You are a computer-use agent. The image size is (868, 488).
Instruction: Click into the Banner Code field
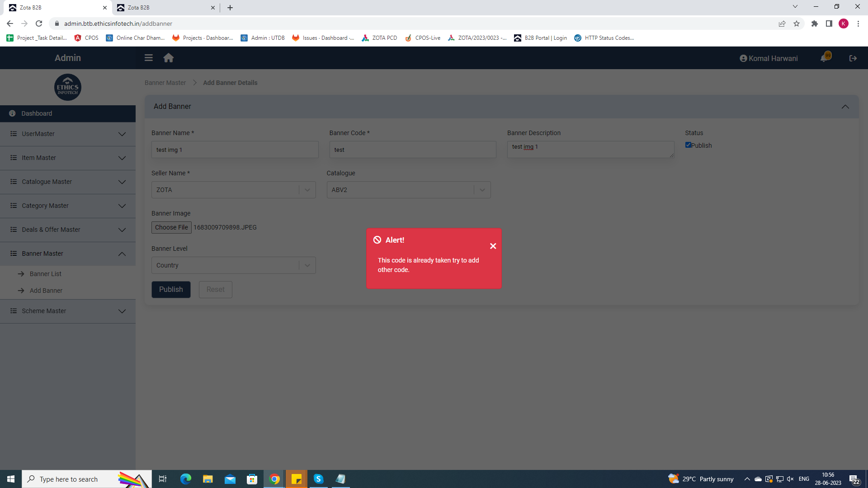coord(412,150)
